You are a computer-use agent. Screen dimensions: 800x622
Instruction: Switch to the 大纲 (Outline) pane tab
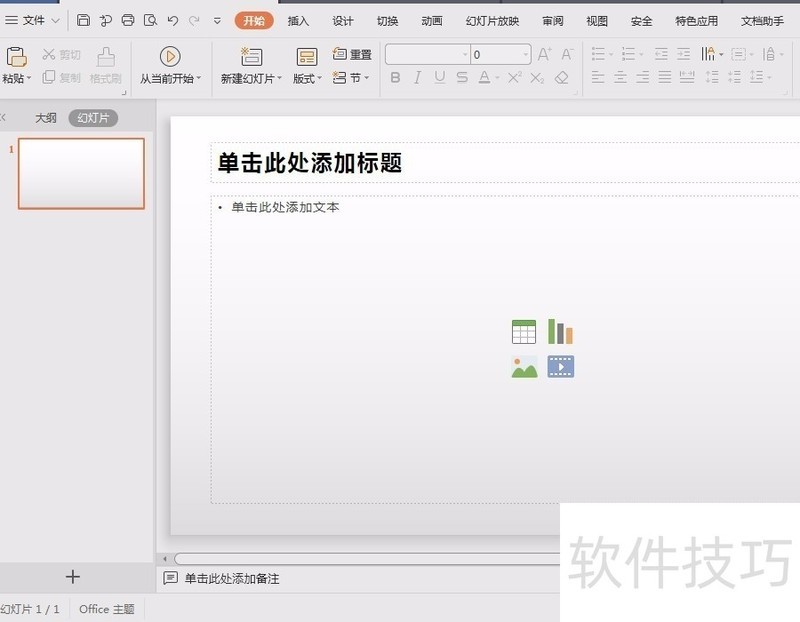[45, 118]
